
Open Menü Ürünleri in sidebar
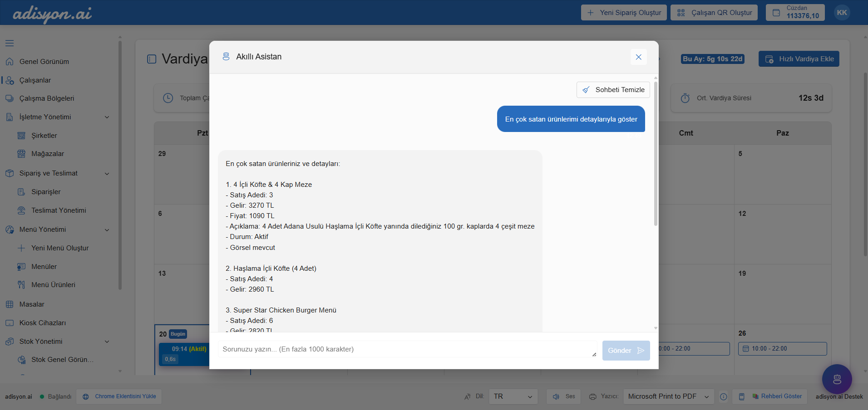click(x=53, y=285)
